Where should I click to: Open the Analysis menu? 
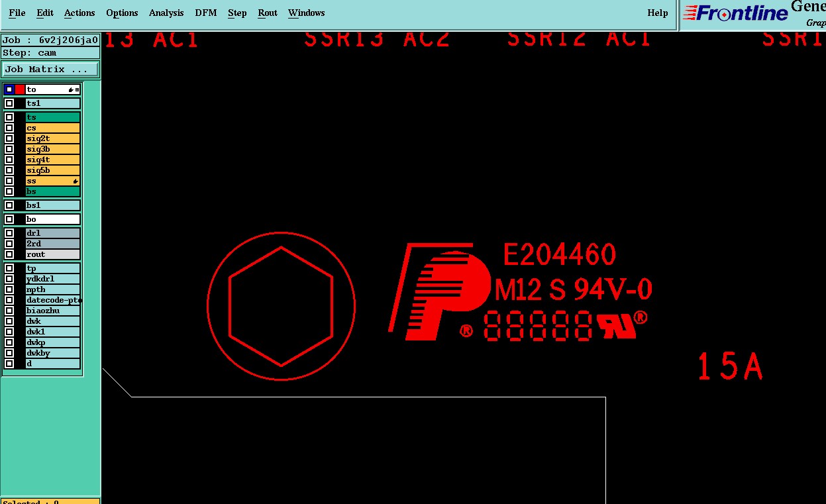click(166, 13)
